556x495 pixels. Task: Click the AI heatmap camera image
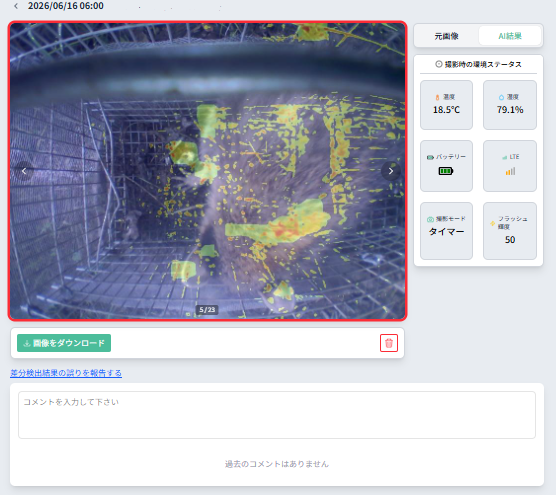(x=207, y=171)
